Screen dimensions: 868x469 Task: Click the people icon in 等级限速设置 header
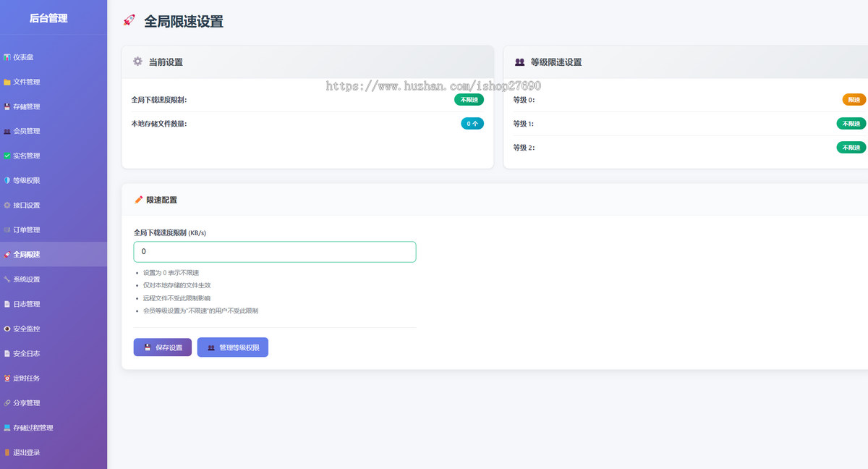tap(519, 62)
